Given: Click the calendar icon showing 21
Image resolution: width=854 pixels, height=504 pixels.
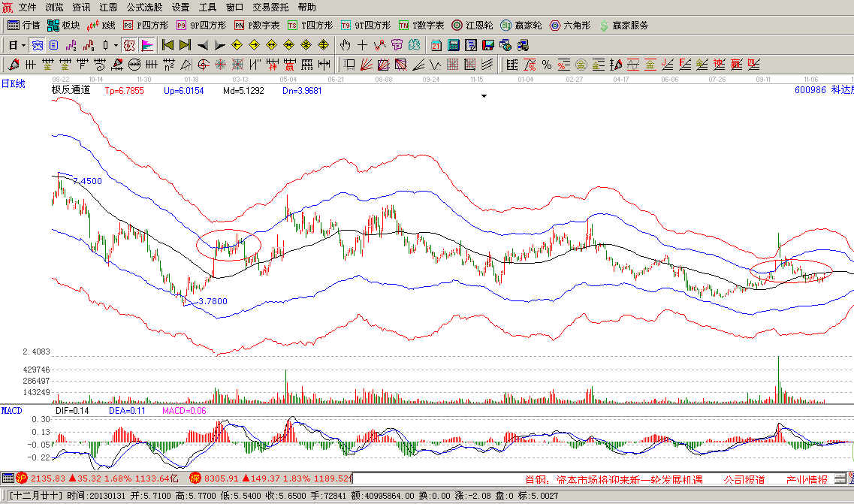Looking at the screenshot, I should coord(436,45).
